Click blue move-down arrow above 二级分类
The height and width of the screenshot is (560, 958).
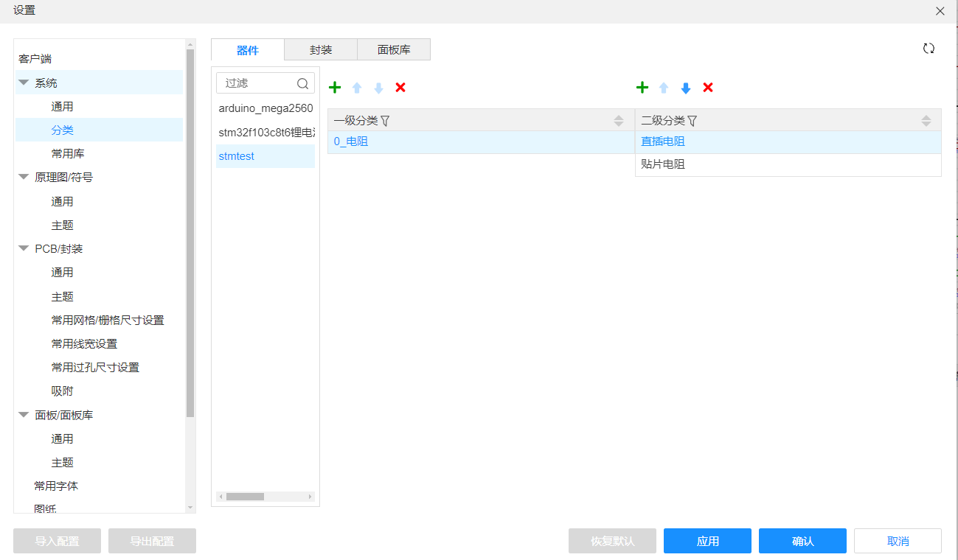(686, 88)
